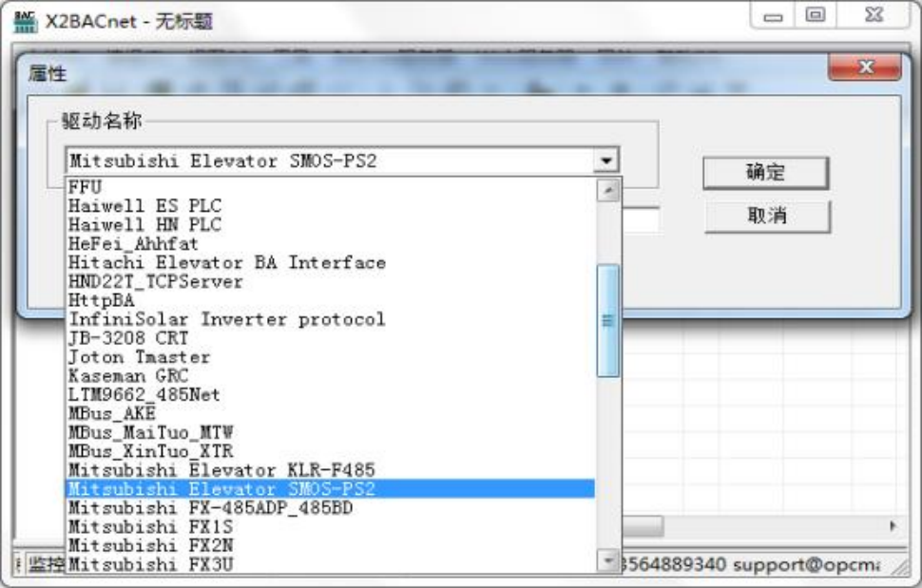Screen dimensions: 922x588
Task: Open the driver name combo box arrow
Action: [606, 160]
